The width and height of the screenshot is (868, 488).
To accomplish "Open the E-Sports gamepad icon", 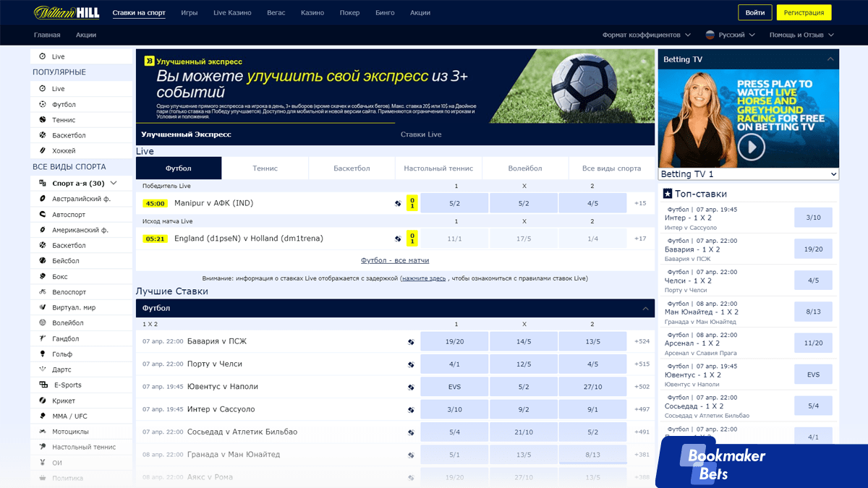I will [43, 385].
